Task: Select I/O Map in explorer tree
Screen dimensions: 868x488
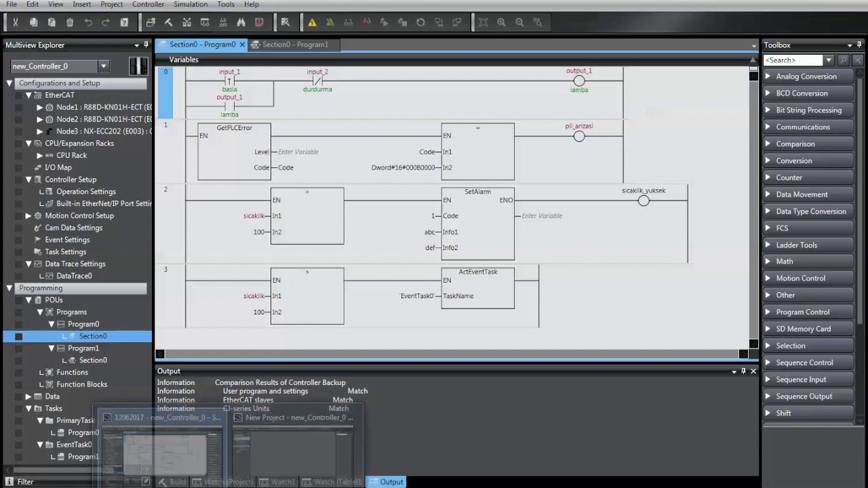Action: [58, 167]
